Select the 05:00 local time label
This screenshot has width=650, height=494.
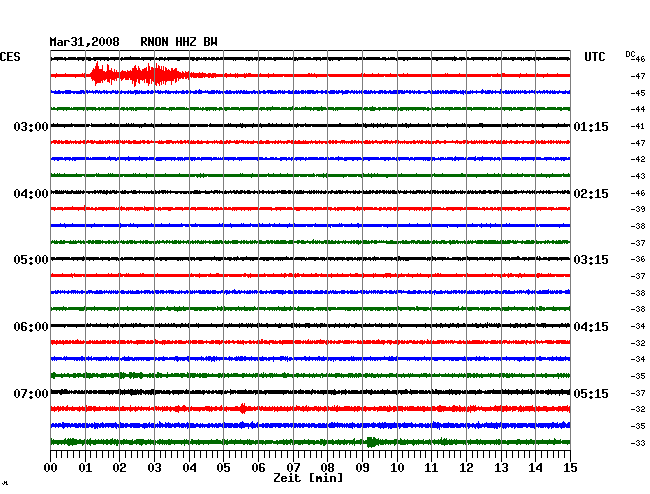[x=31, y=260]
